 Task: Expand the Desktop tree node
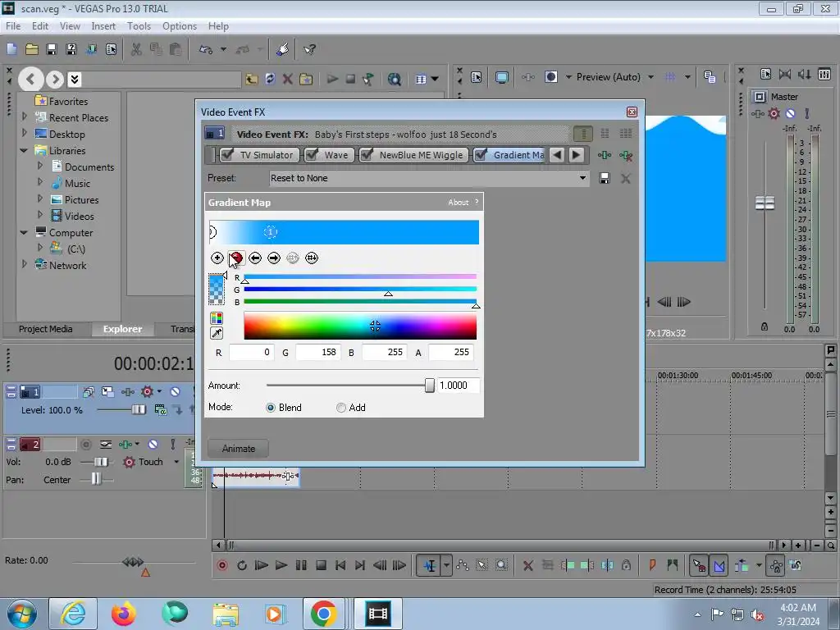[24, 132]
